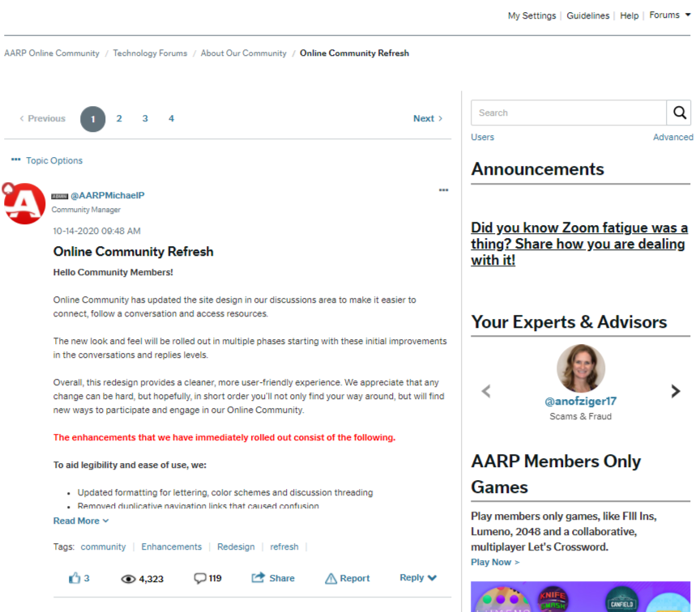Expand Read More in the post
The height and width of the screenshot is (612, 700).
(x=81, y=521)
